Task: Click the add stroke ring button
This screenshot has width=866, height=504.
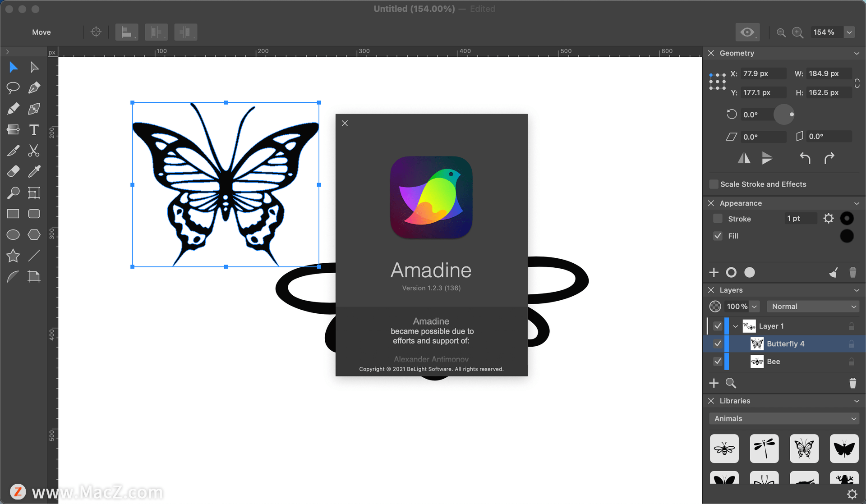Action: (x=731, y=272)
